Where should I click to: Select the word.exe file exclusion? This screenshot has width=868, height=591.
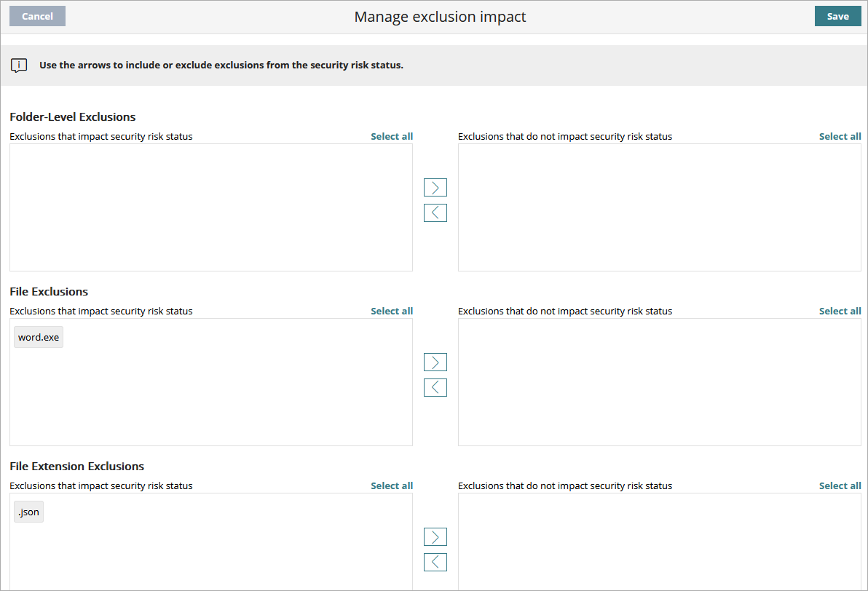39,338
